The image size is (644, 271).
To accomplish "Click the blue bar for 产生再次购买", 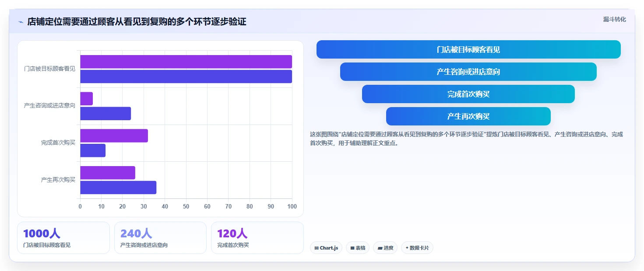I will [x=118, y=188].
